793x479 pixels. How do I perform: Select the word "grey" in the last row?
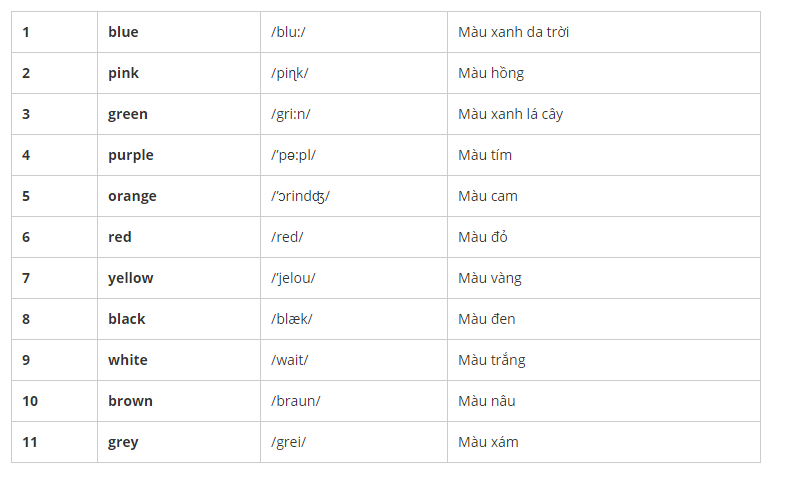point(123,442)
